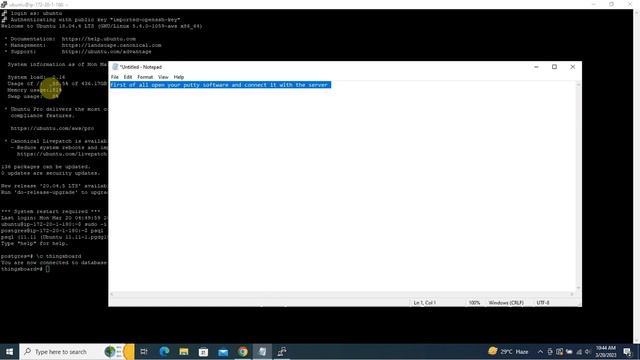Open the clock and date flyout
The image size is (640, 360).
[606, 351]
